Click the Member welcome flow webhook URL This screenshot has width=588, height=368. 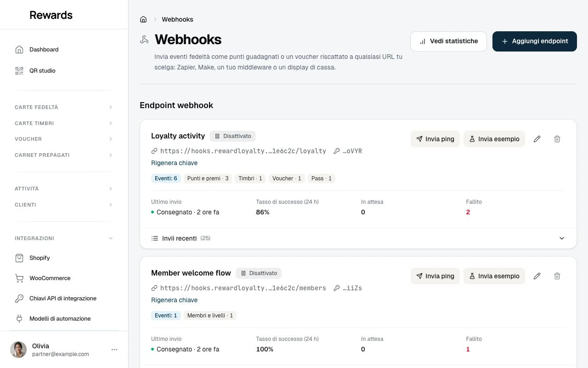pos(243,288)
